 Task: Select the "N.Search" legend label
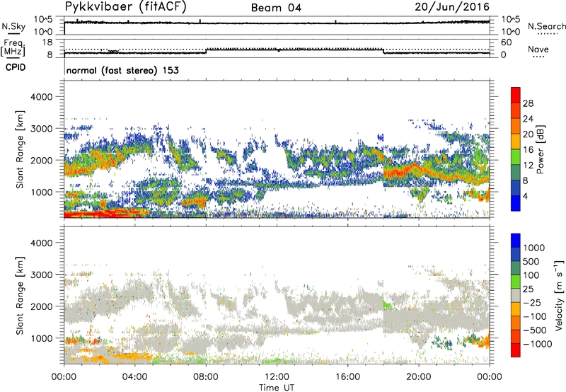coord(546,26)
